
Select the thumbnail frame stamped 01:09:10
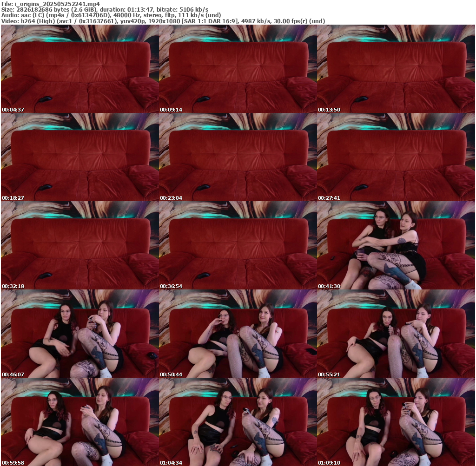[396, 422]
